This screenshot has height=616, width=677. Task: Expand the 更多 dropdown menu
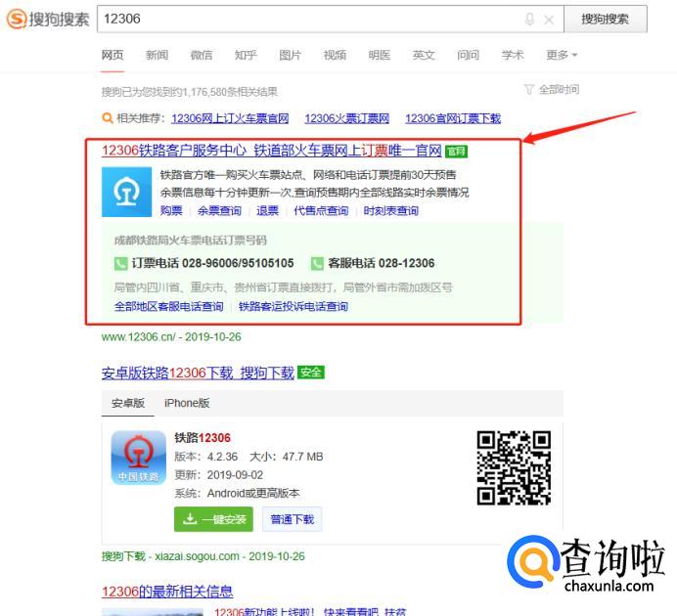click(x=562, y=55)
